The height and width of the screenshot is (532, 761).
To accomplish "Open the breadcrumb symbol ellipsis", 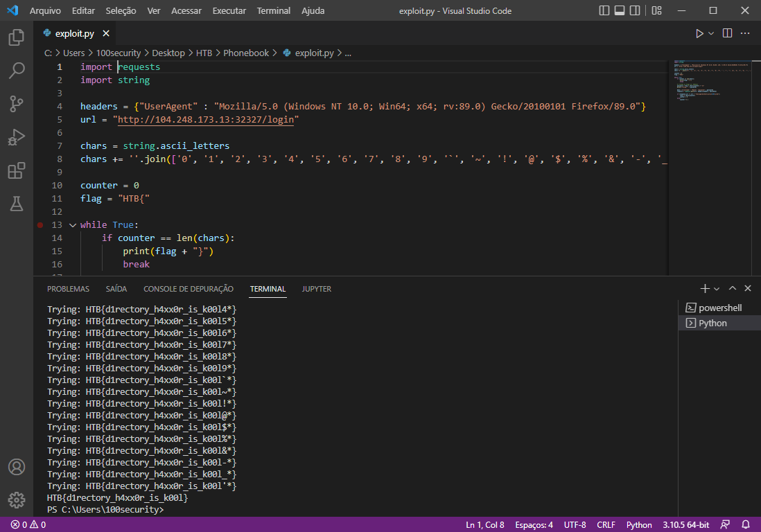I will pyautogui.click(x=348, y=53).
